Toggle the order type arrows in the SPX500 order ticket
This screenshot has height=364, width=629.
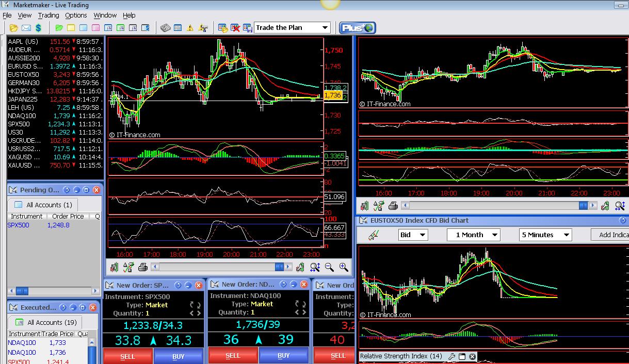(x=195, y=305)
